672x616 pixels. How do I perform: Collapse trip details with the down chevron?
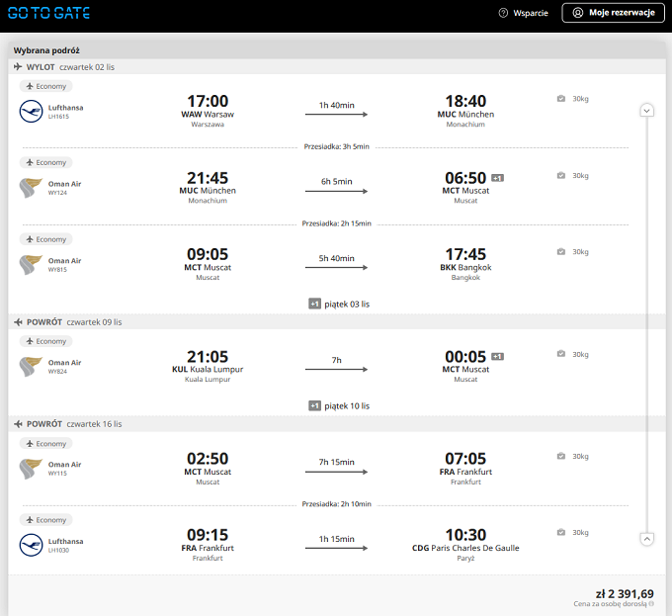646,110
